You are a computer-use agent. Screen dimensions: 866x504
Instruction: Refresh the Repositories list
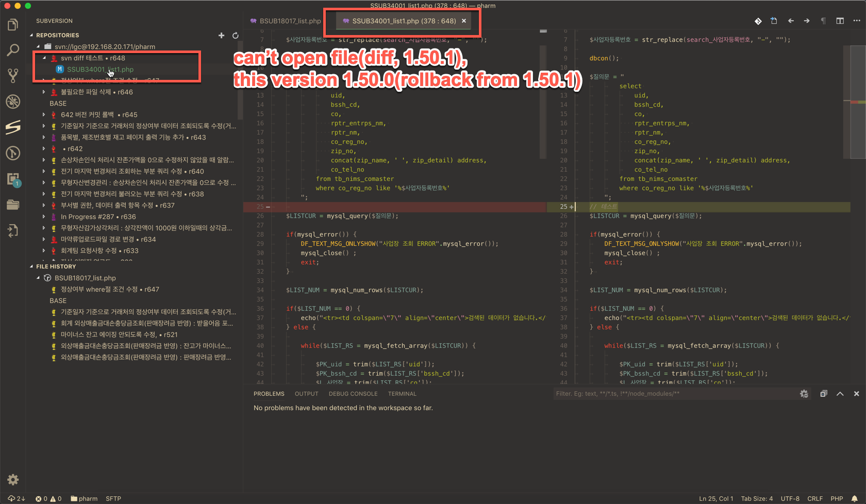(x=236, y=35)
